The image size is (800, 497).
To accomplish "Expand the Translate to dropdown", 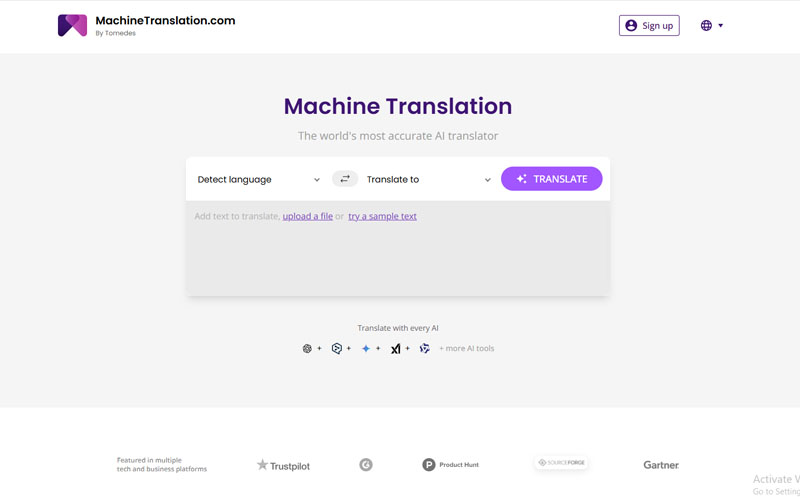I will pyautogui.click(x=429, y=179).
